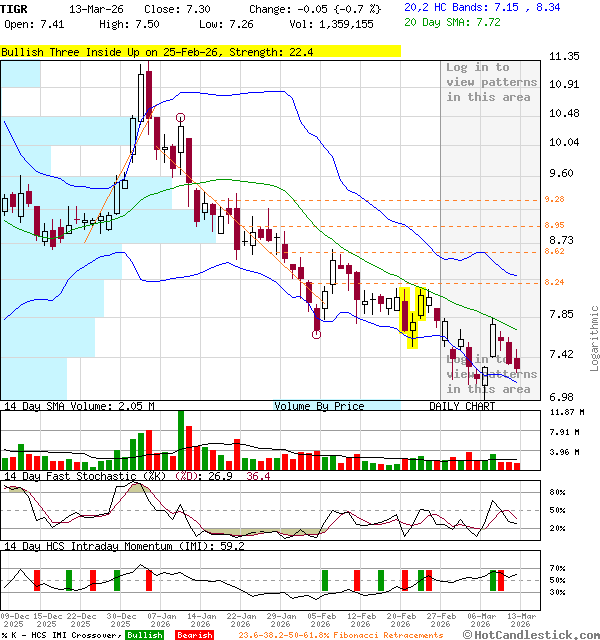This screenshot has height=640, width=600.
Task: Click the Volume By Price label
Action: click(x=319, y=406)
